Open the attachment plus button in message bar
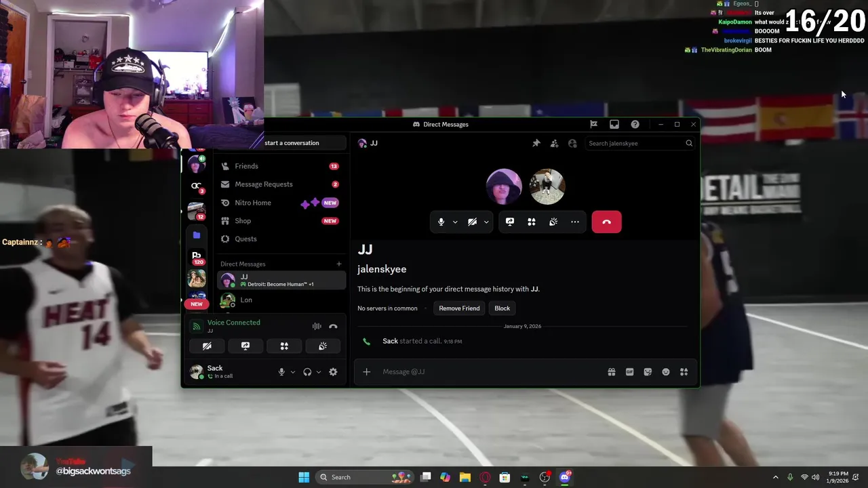Viewport: 868px width, 488px height. tap(366, 371)
